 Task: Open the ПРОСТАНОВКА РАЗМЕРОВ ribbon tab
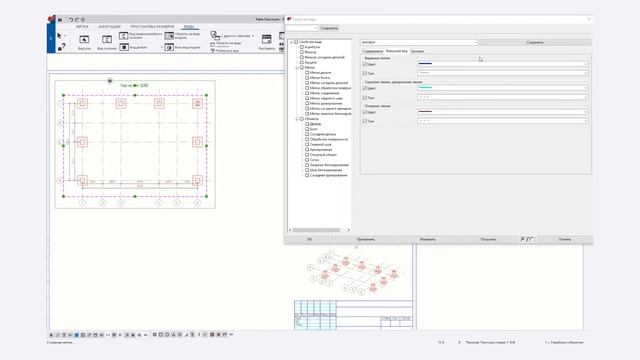pyautogui.click(x=152, y=27)
